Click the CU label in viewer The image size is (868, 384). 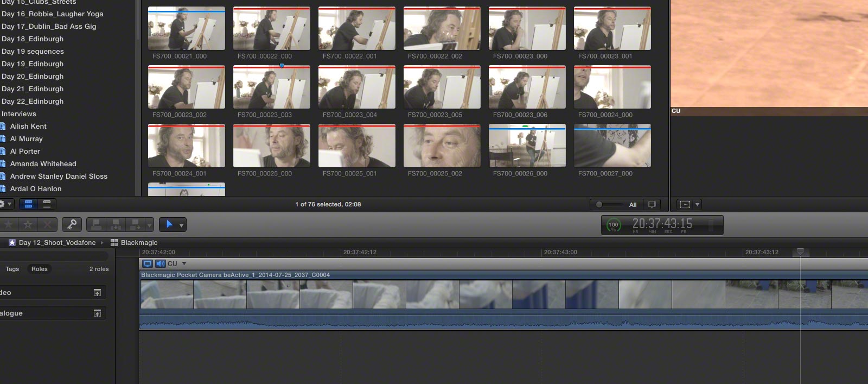[x=676, y=111]
